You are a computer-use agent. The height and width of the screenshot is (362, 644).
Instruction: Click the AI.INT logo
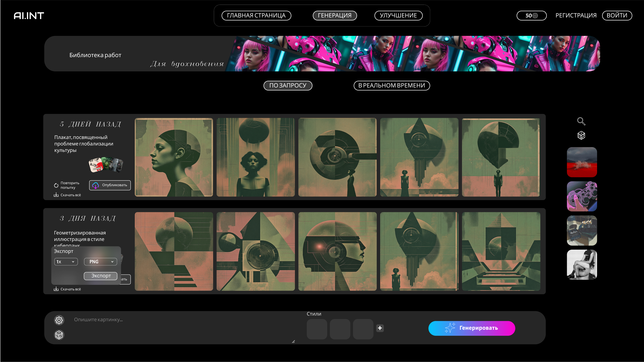coord(29,16)
